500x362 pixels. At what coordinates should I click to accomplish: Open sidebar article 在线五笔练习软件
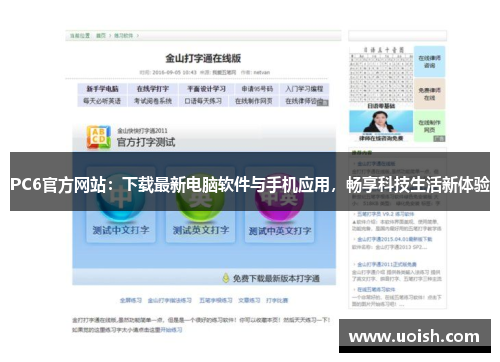coord(376,289)
